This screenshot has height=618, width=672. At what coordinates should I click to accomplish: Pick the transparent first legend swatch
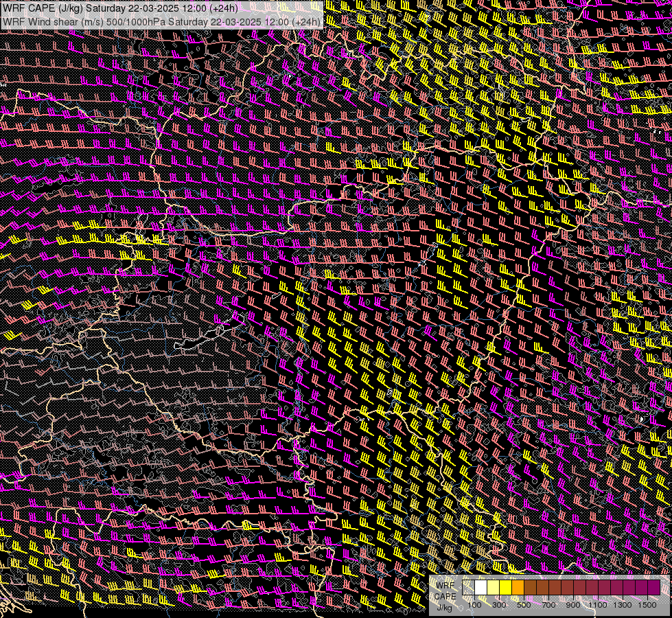click(x=468, y=588)
